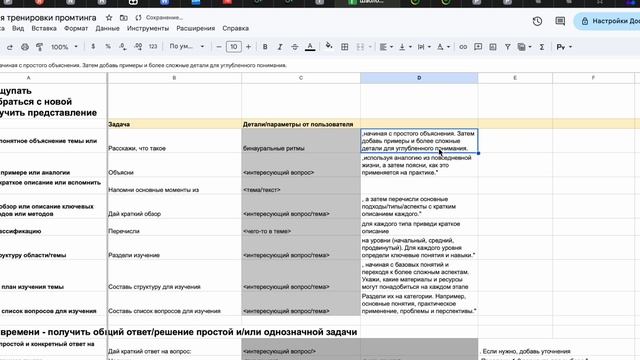Screen dimensions: 640x360
Task: Click the Decrease decimal places icon
Action: [123, 47]
